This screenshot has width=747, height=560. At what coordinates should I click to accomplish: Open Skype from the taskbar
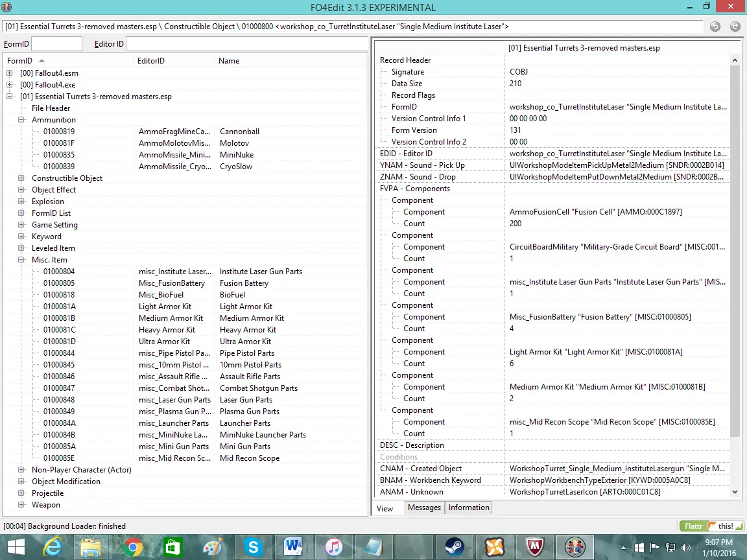coord(253,546)
